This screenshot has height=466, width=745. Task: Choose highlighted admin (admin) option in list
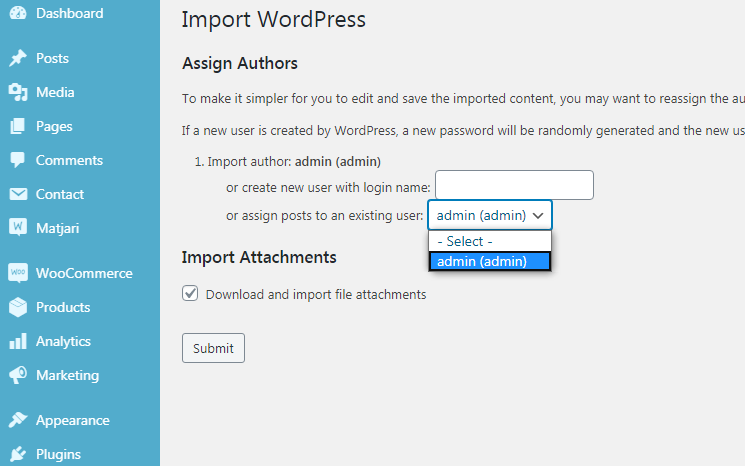click(490, 261)
